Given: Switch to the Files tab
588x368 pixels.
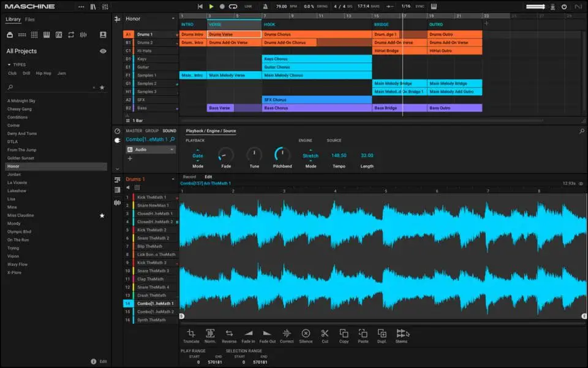Looking at the screenshot, I should pos(28,18).
